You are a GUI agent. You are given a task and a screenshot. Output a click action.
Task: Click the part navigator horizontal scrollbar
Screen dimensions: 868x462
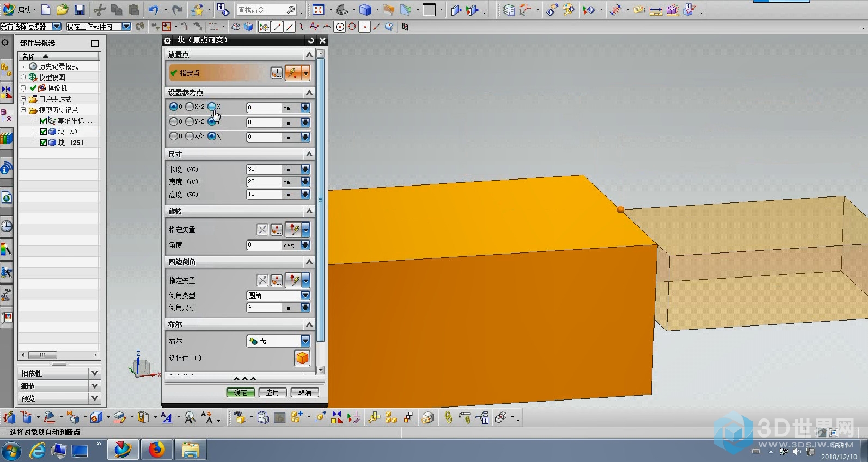click(42, 355)
